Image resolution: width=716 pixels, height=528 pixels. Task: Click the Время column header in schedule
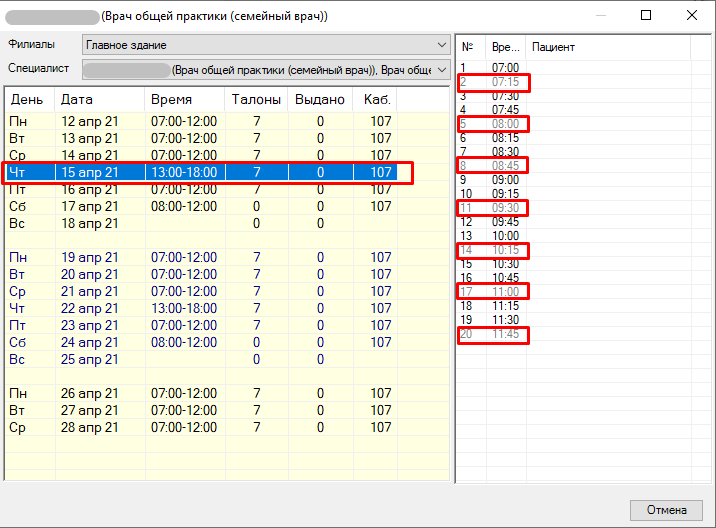pos(185,100)
